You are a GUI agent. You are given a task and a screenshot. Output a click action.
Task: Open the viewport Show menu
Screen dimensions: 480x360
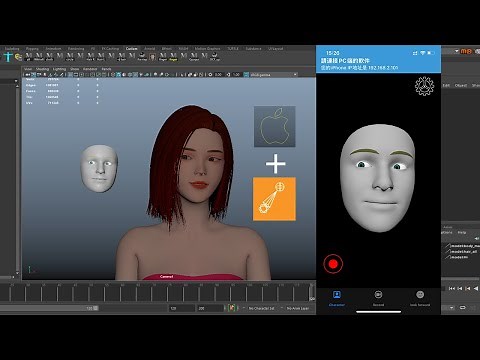point(75,69)
